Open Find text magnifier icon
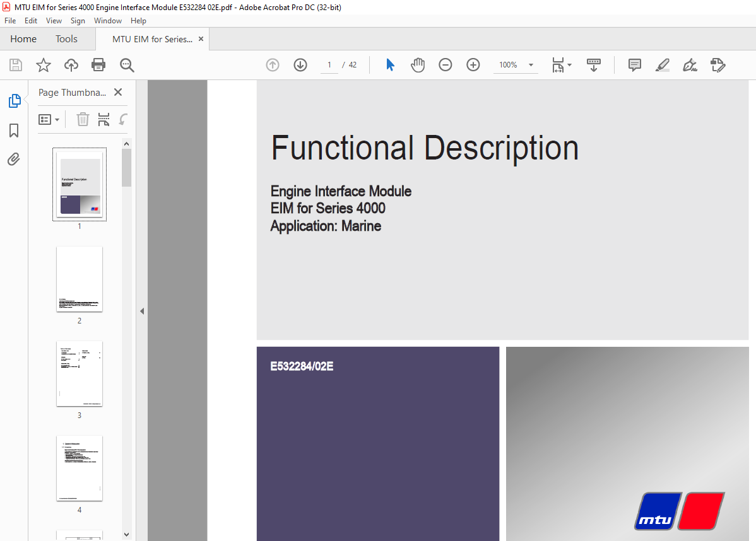The width and height of the screenshot is (756, 541). tap(127, 65)
